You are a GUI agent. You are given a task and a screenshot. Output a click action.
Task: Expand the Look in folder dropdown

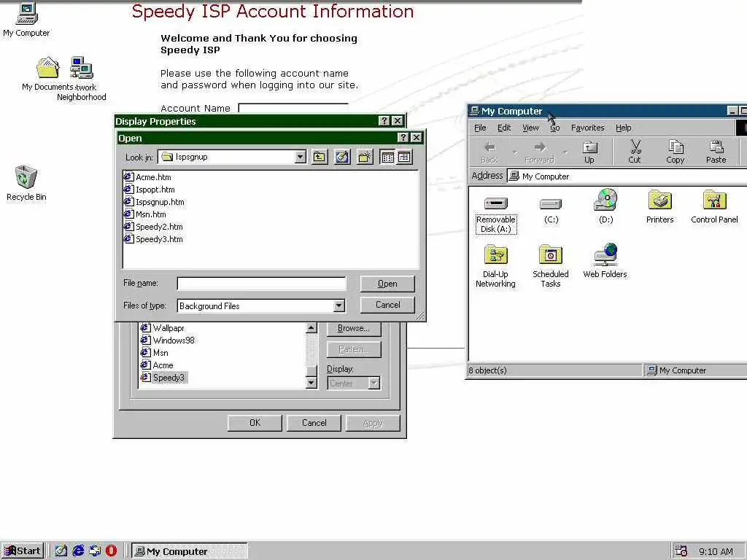point(300,157)
